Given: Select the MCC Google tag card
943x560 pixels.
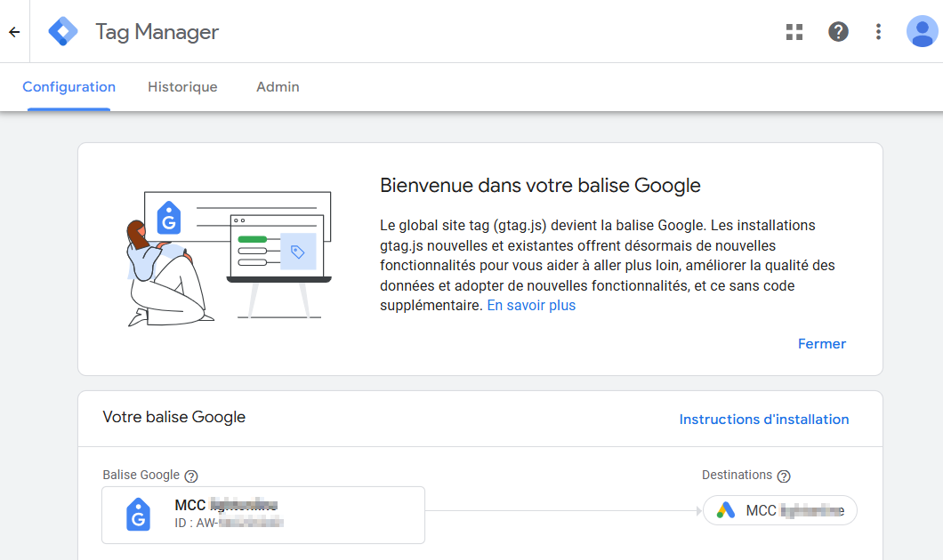Looking at the screenshot, I should click(263, 515).
